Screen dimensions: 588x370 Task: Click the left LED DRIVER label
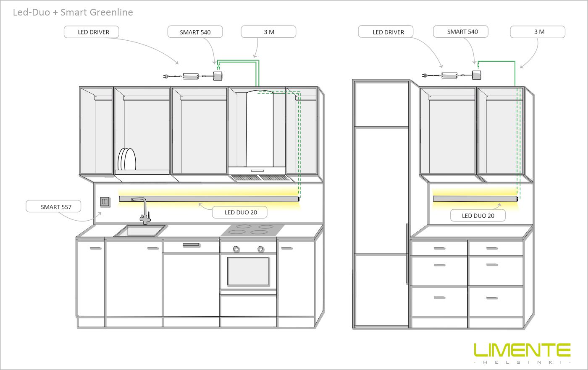(92, 32)
